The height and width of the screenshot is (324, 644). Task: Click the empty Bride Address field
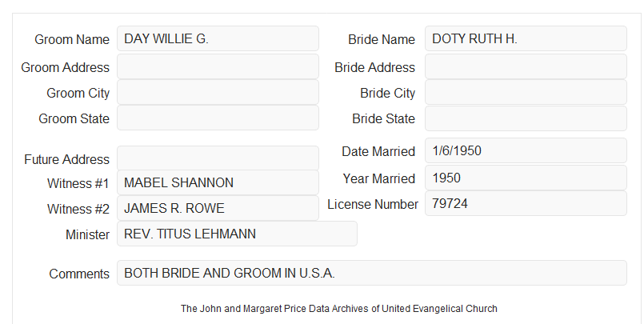point(526,66)
